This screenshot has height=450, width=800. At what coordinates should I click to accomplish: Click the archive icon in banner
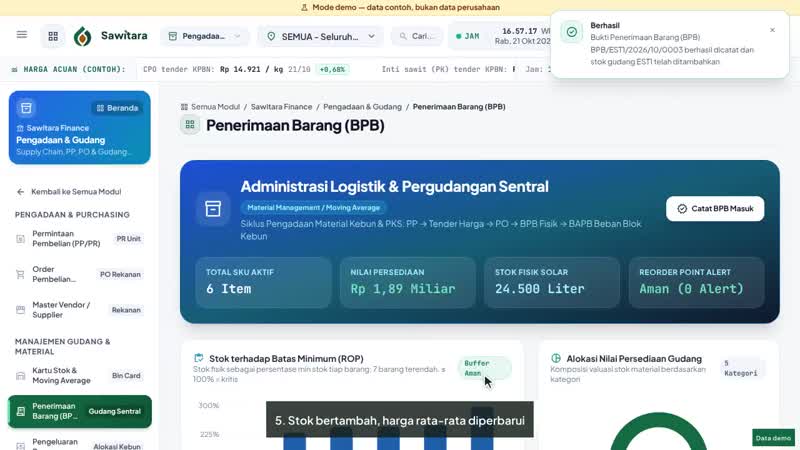(x=213, y=209)
